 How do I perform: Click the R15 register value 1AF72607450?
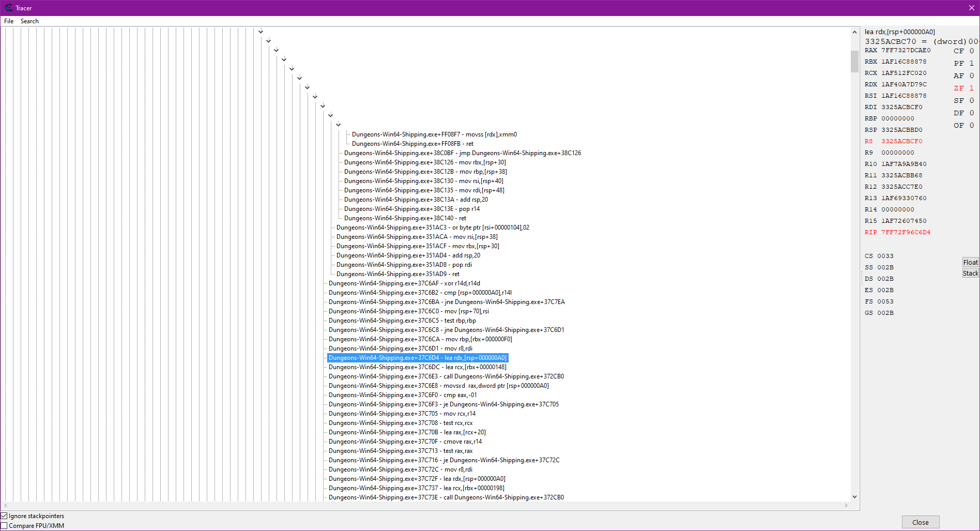click(904, 221)
